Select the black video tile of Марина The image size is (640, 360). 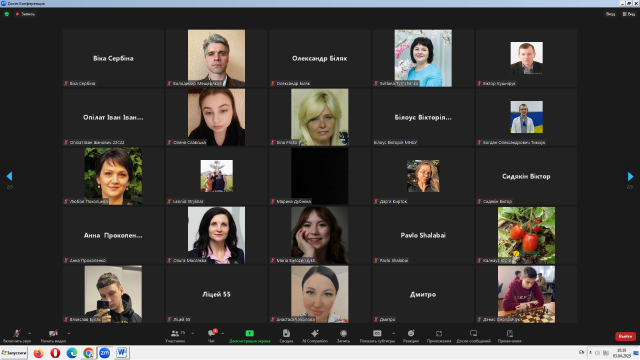click(320, 176)
